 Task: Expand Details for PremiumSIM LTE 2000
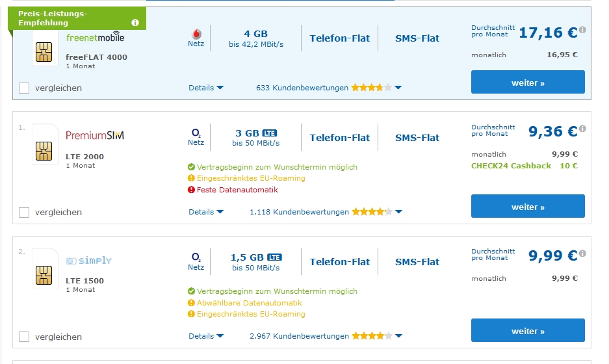pos(205,212)
